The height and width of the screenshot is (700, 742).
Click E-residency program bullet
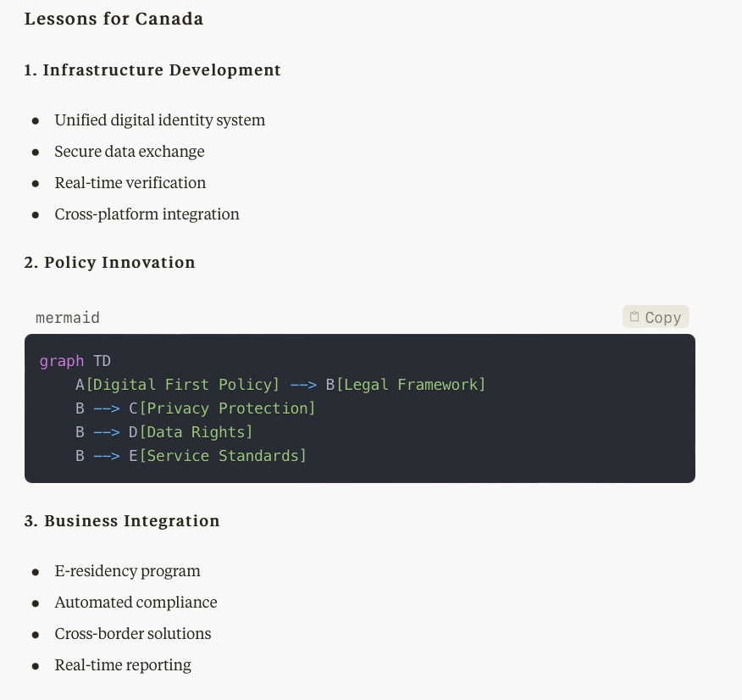click(127, 571)
